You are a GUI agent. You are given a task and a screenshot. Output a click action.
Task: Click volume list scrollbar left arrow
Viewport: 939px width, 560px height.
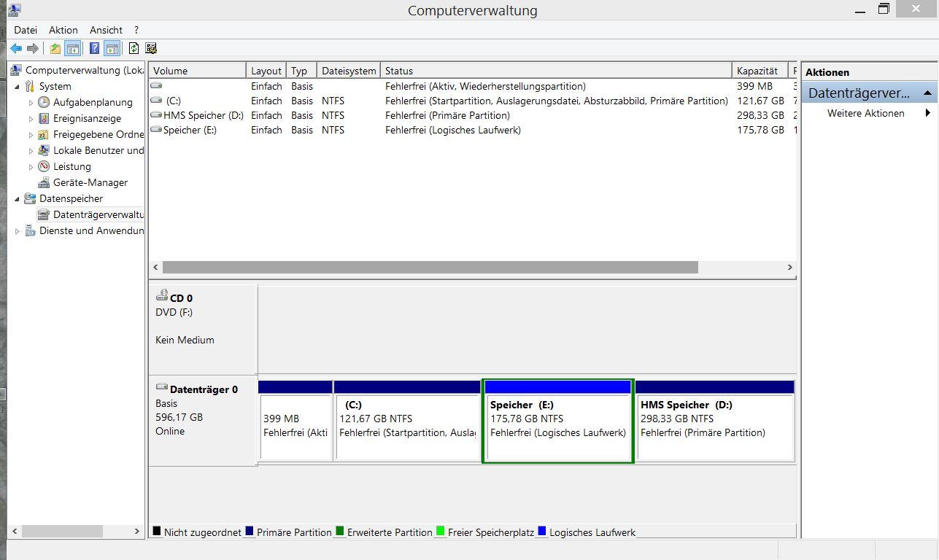point(155,268)
